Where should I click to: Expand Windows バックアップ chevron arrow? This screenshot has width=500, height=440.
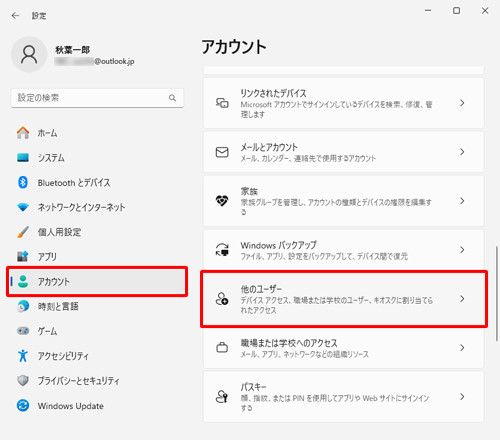(x=462, y=250)
